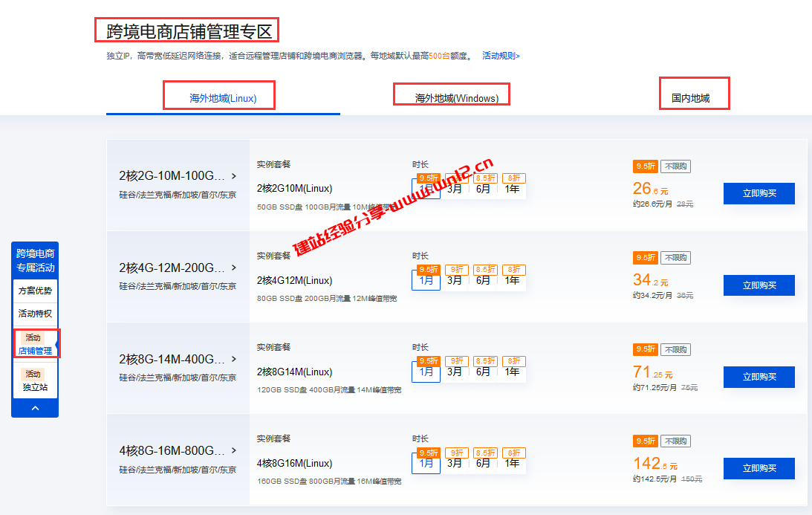The width and height of the screenshot is (812, 515).
Task: Choose 1年 term for the 2核4G plan
Action: point(512,280)
